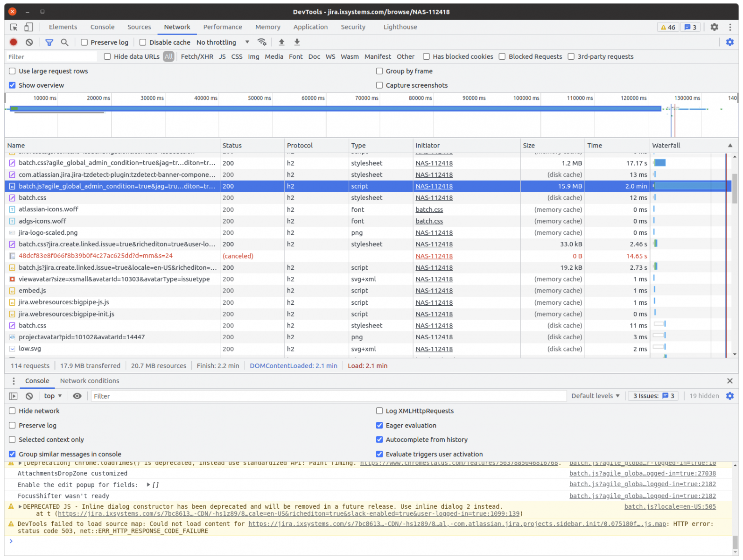Expand the Deprecation chrome.loadTimes warning
This screenshot has width=743, height=560.
coord(20,463)
